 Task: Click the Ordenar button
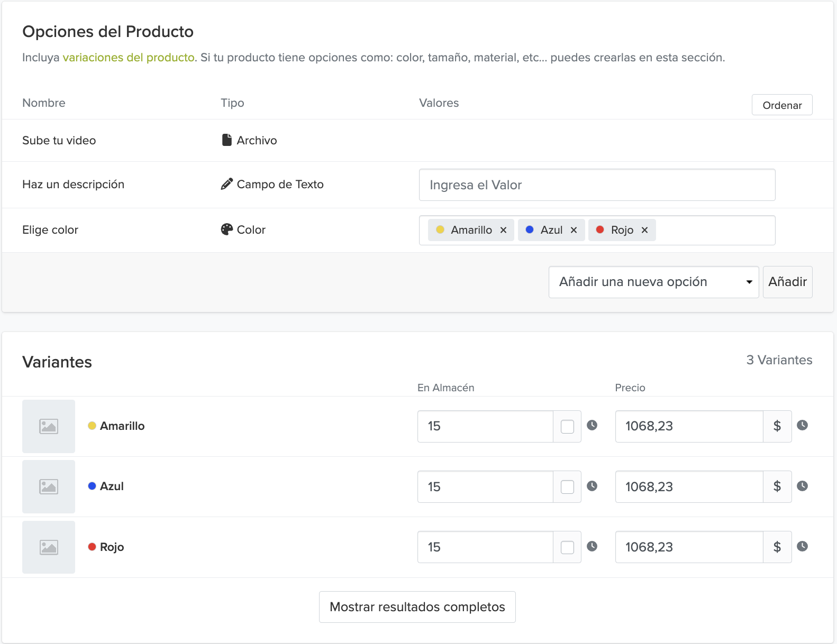click(x=782, y=105)
